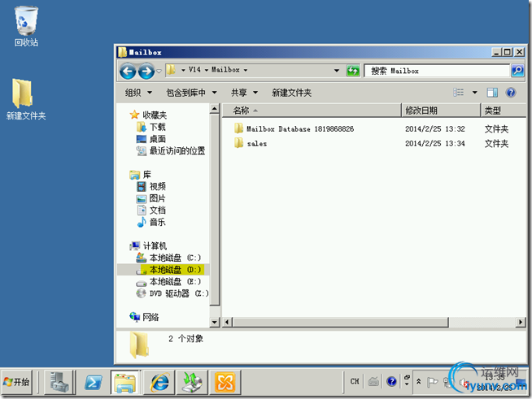This screenshot has width=532, height=399.
Task: Open Server Manager from taskbar
Action: (x=59, y=382)
